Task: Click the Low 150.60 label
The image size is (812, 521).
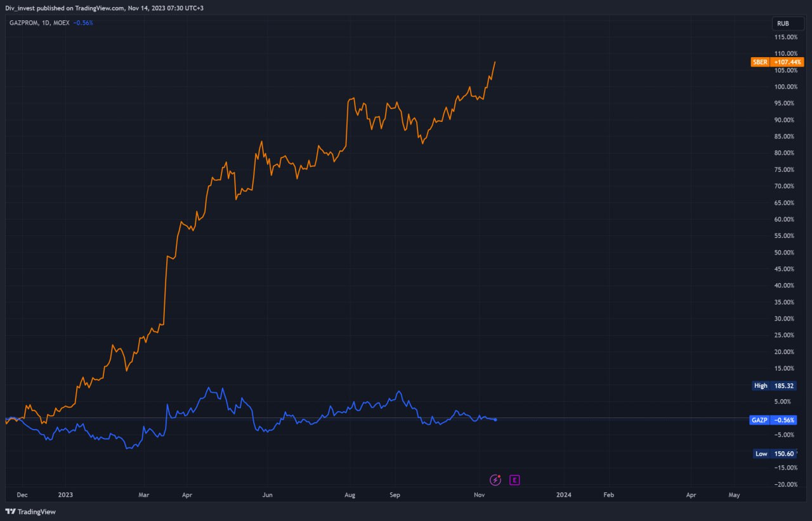Action: [x=774, y=454]
